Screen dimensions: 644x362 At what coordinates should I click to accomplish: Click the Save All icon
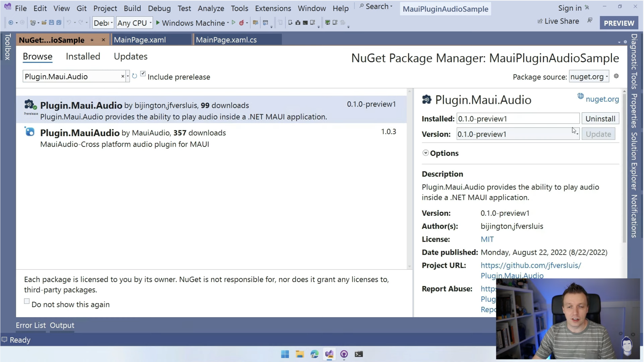coord(58,23)
